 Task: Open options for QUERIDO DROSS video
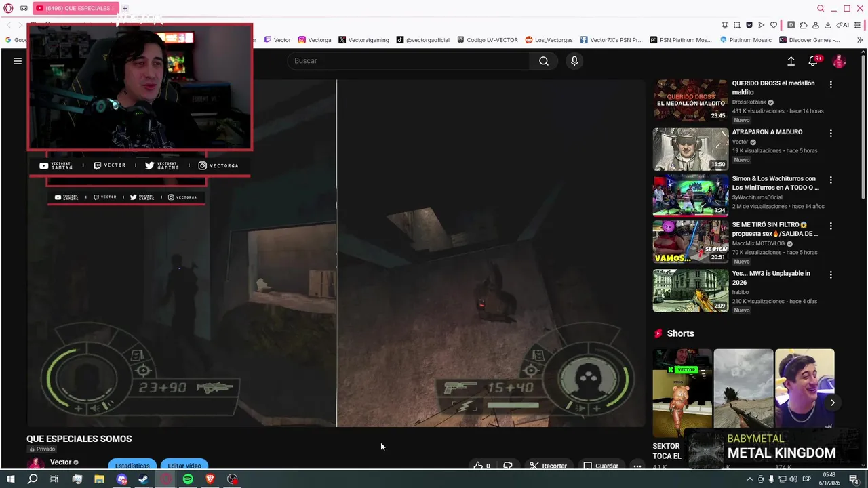coord(831,85)
